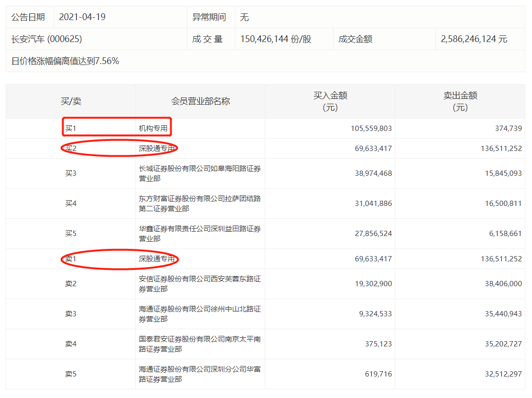The height and width of the screenshot is (398, 532).
Task: Click the 卖2 row label
Action: tap(71, 284)
